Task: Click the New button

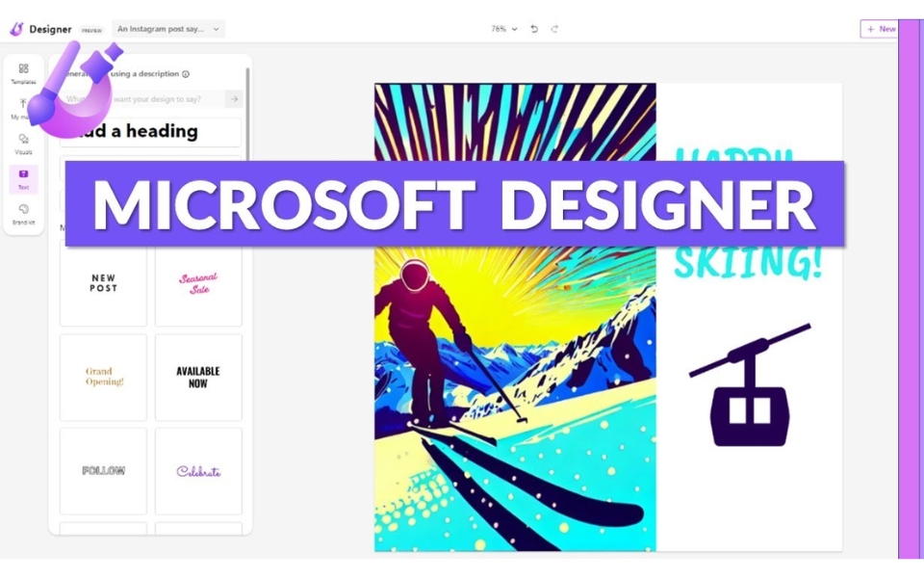Action: tap(879, 29)
